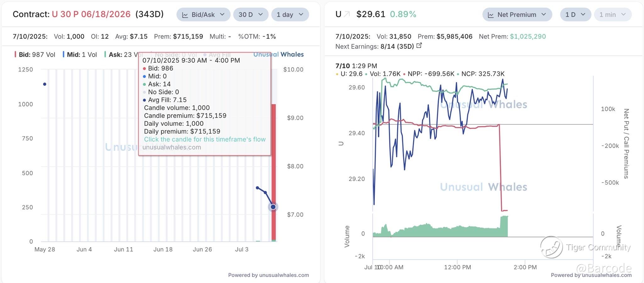This screenshot has width=644, height=283.
Task: Click the U ticker symbol in the right panel
Action: pos(338,14)
